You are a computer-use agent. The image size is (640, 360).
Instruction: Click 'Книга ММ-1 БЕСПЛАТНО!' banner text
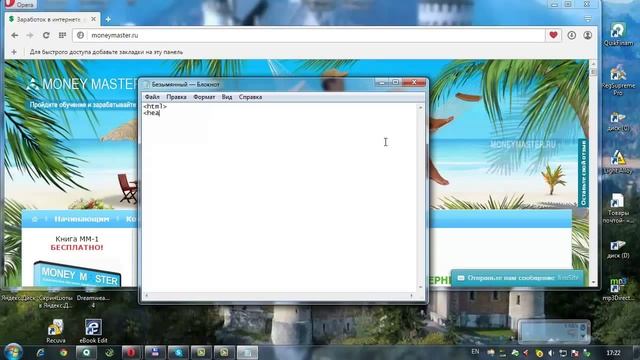77,243
